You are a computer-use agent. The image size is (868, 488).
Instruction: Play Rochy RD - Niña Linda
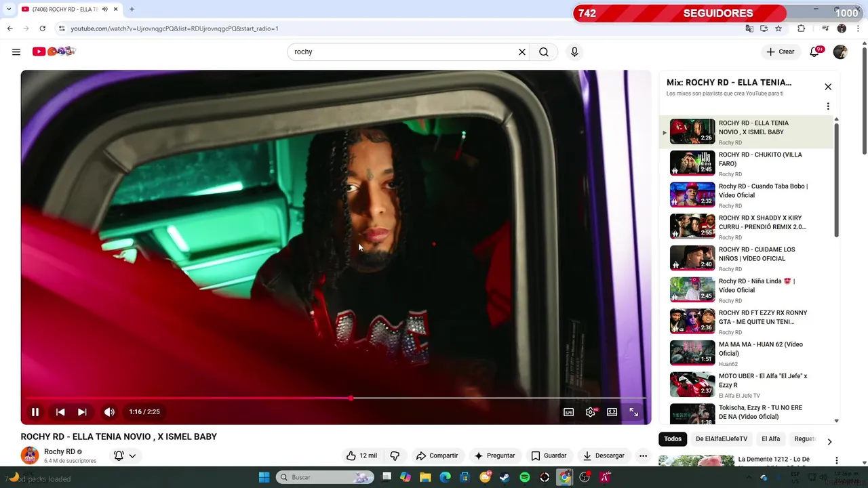746,290
